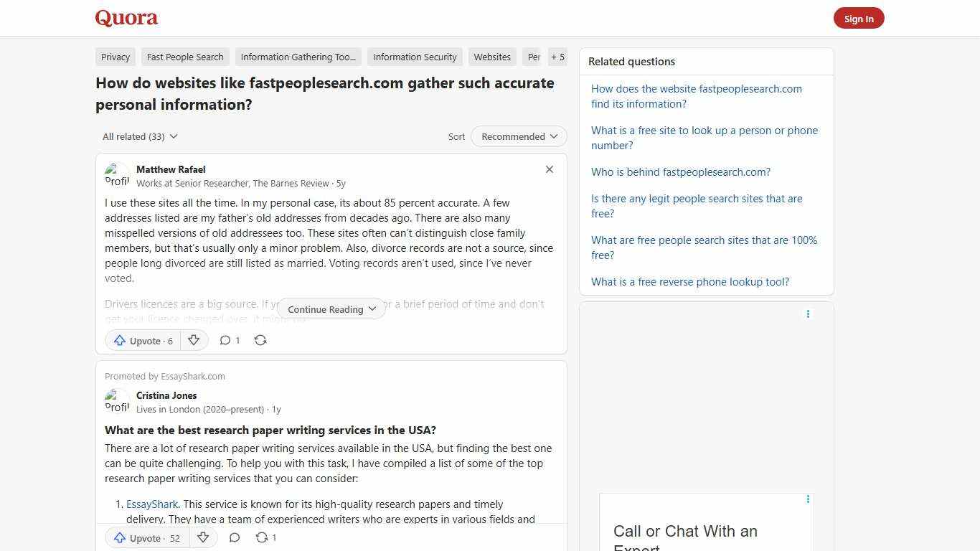Show five more topics via '+ 5'

pos(557,57)
